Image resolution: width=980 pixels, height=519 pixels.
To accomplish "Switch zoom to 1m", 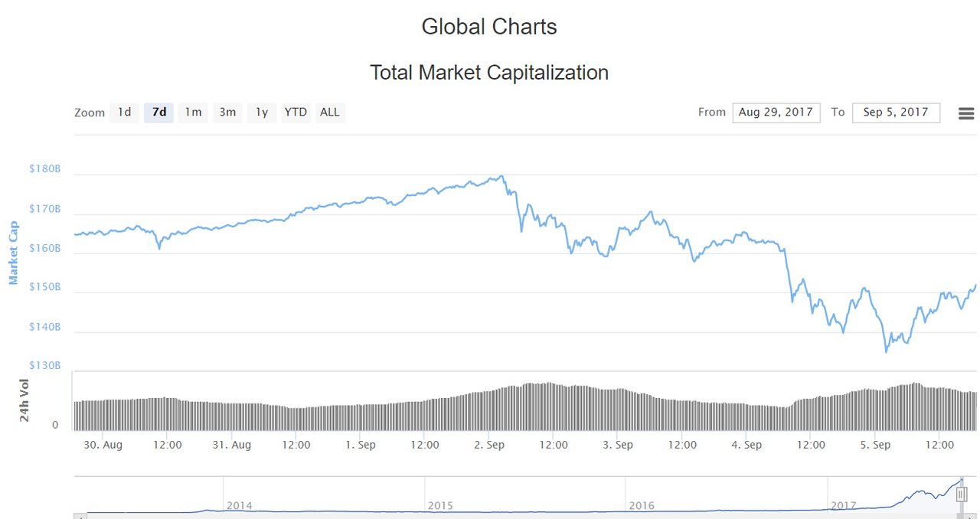I will coord(193,113).
